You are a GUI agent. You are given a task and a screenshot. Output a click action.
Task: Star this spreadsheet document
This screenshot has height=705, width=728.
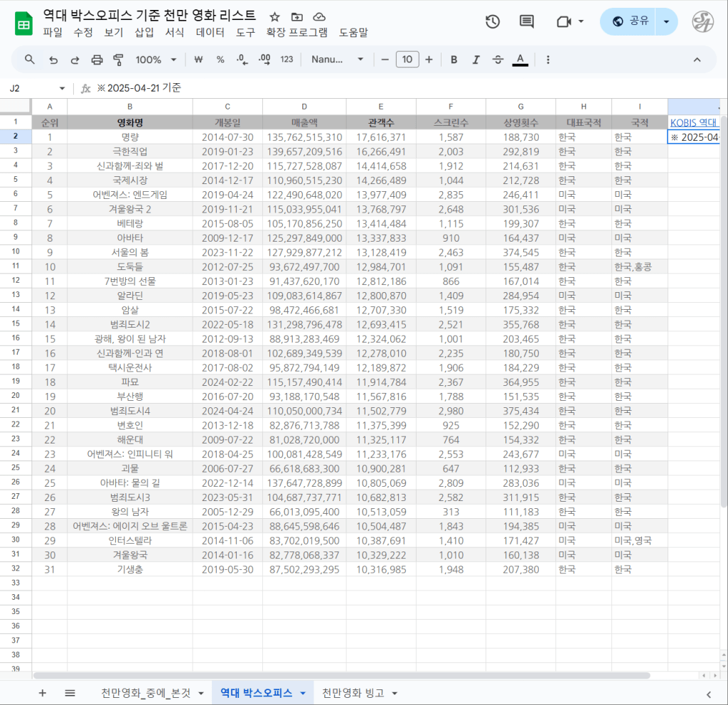(x=274, y=16)
